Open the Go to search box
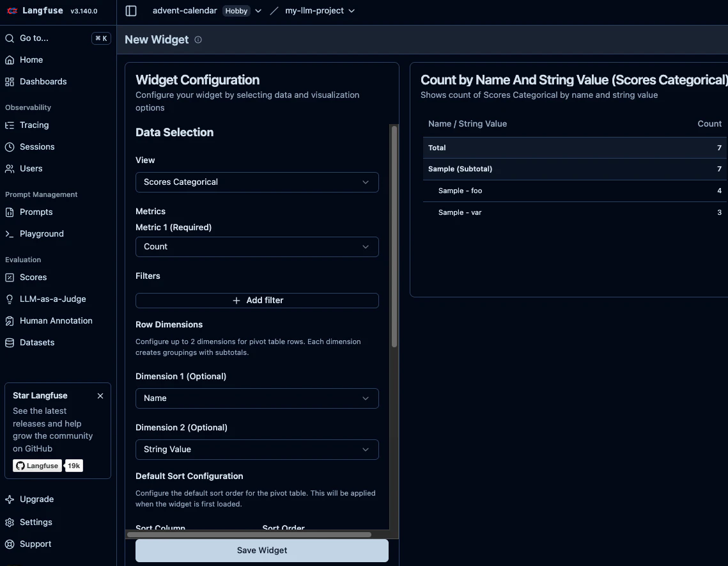This screenshot has width=728, height=566. [58, 38]
